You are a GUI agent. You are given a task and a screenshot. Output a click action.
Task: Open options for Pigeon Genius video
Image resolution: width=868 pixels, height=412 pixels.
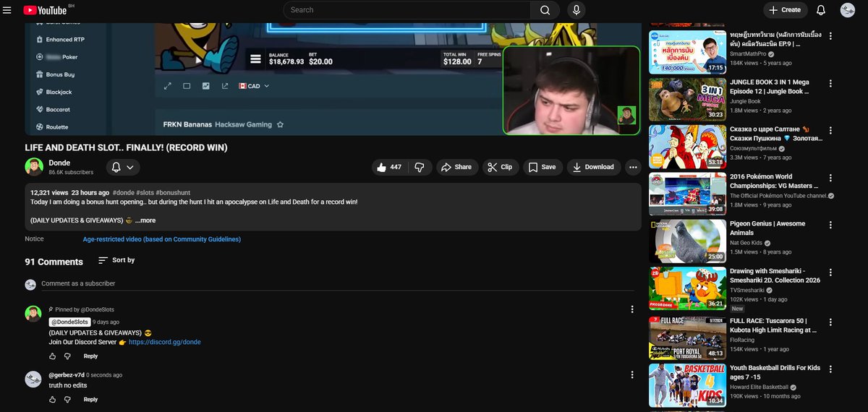[x=830, y=225]
